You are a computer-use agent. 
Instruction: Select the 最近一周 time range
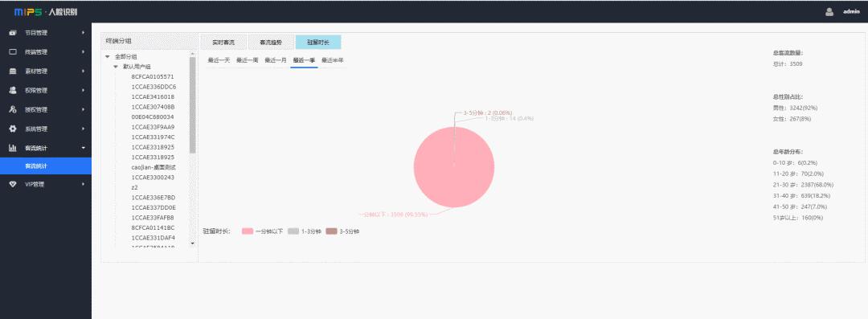[247, 60]
